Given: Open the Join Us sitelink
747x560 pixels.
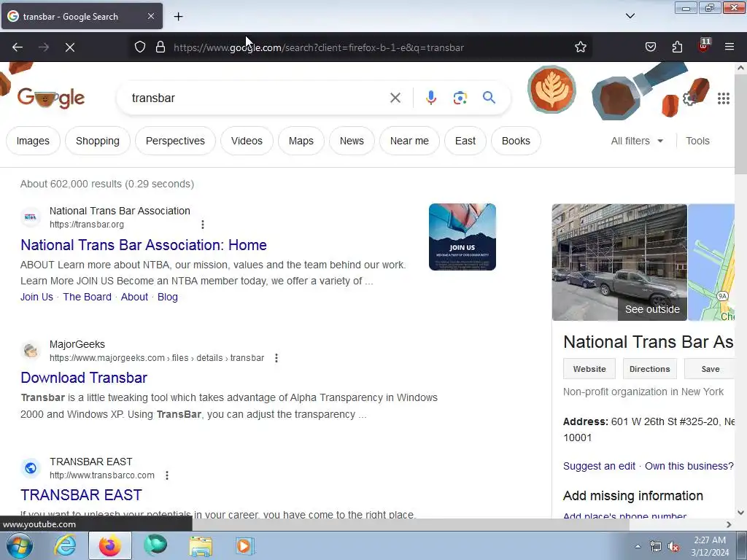Looking at the screenshot, I should pos(36,297).
